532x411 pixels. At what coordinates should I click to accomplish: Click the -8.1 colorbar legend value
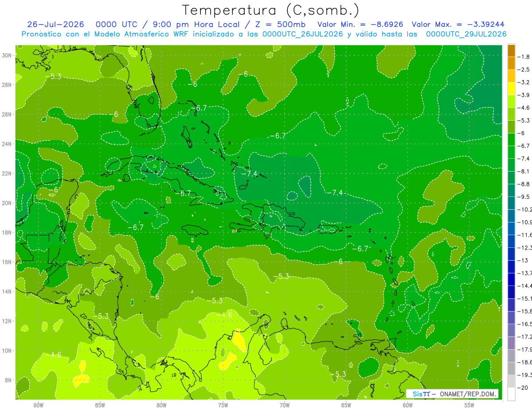click(524, 171)
